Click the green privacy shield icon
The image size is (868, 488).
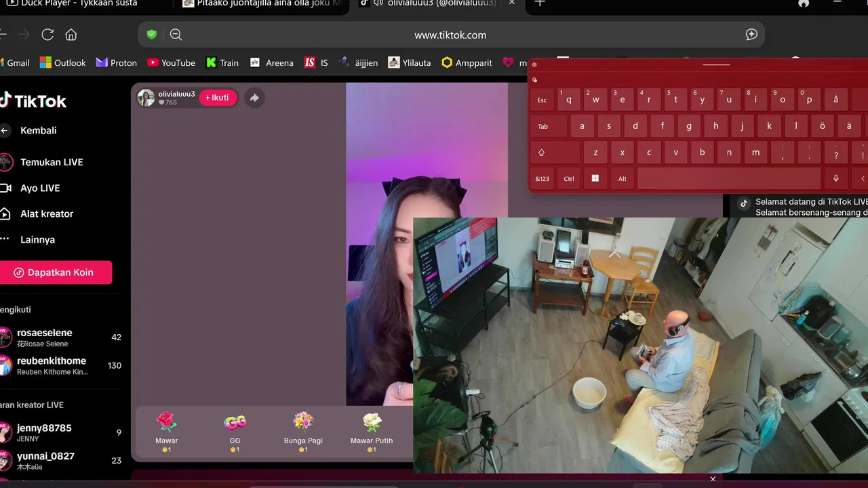(x=152, y=35)
